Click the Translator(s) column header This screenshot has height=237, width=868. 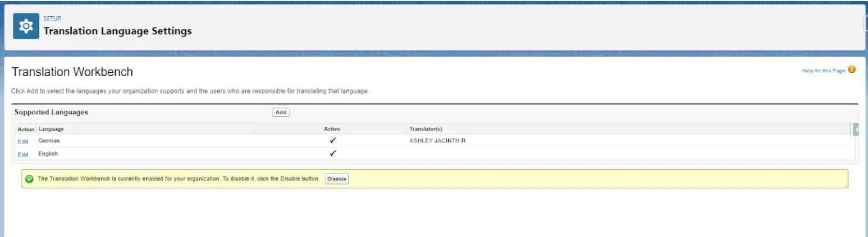pos(426,129)
